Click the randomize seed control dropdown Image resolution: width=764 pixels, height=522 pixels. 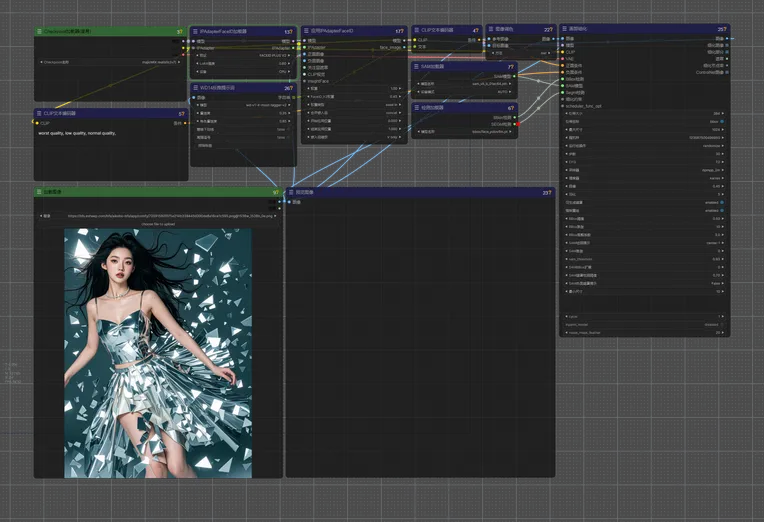[x=644, y=146]
